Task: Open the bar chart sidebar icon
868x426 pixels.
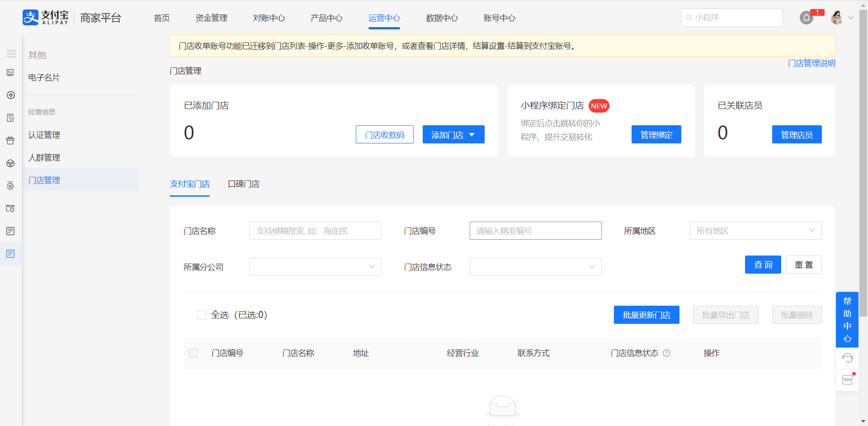Action: coord(10,72)
